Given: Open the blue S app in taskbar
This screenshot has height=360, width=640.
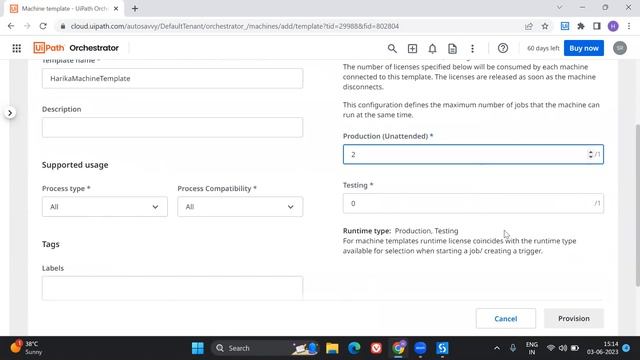Looking at the screenshot, I should (442, 348).
